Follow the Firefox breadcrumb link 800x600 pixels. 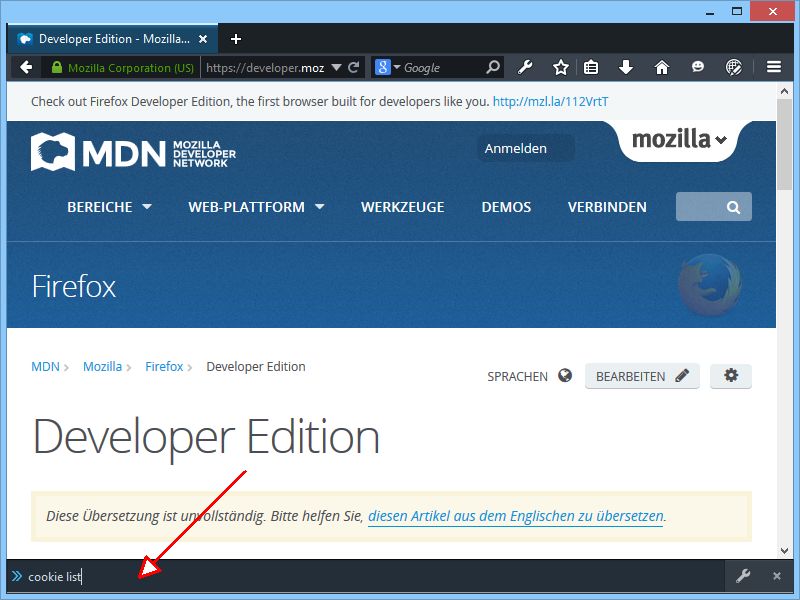tap(164, 366)
